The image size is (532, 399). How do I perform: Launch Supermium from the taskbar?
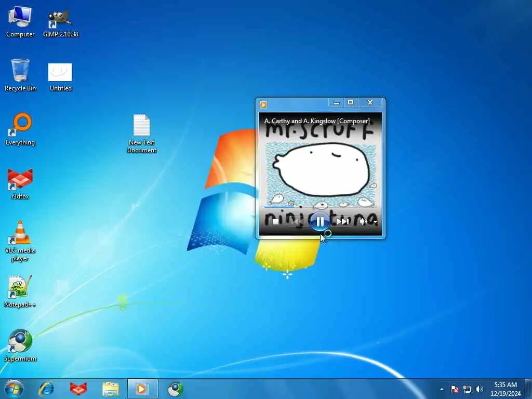click(176, 389)
